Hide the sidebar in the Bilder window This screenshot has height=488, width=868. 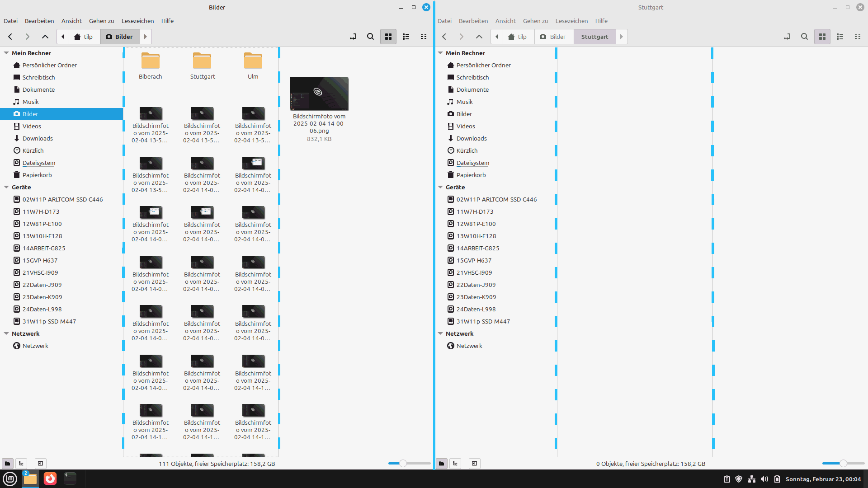click(40, 463)
